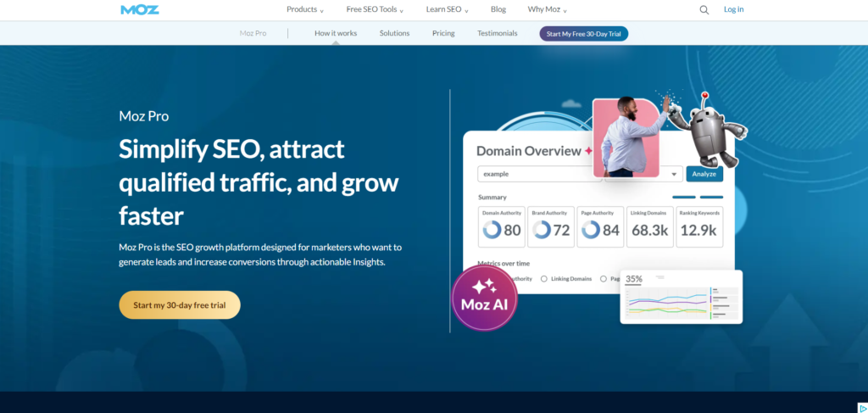Select the Solutions tab
This screenshot has height=413, width=868.
tap(395, 33)
